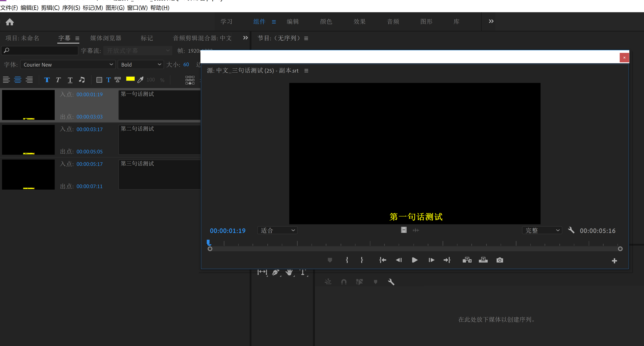
Task: Click the Overwrite edit button
Action: [x=483, y=260]
